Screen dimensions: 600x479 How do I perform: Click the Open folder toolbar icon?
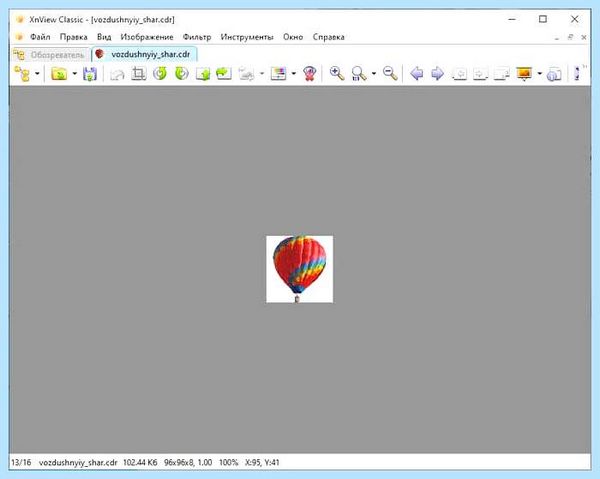(59, 73)
